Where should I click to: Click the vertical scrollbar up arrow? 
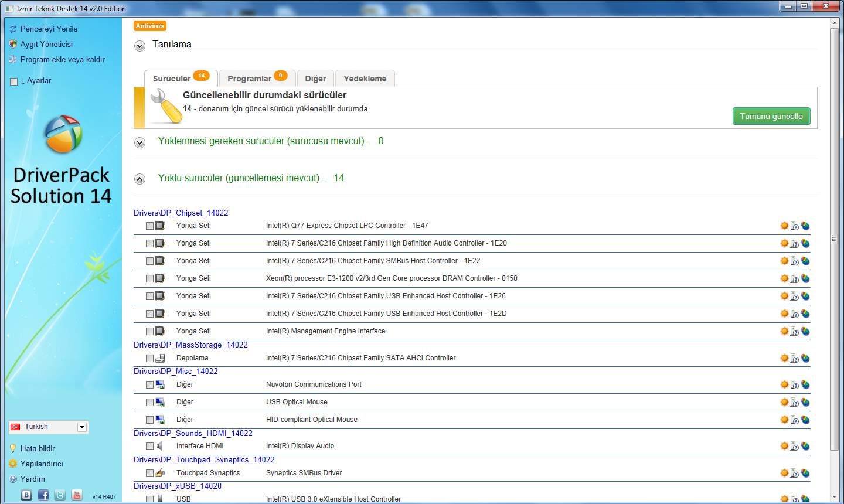tap(835, 23)
